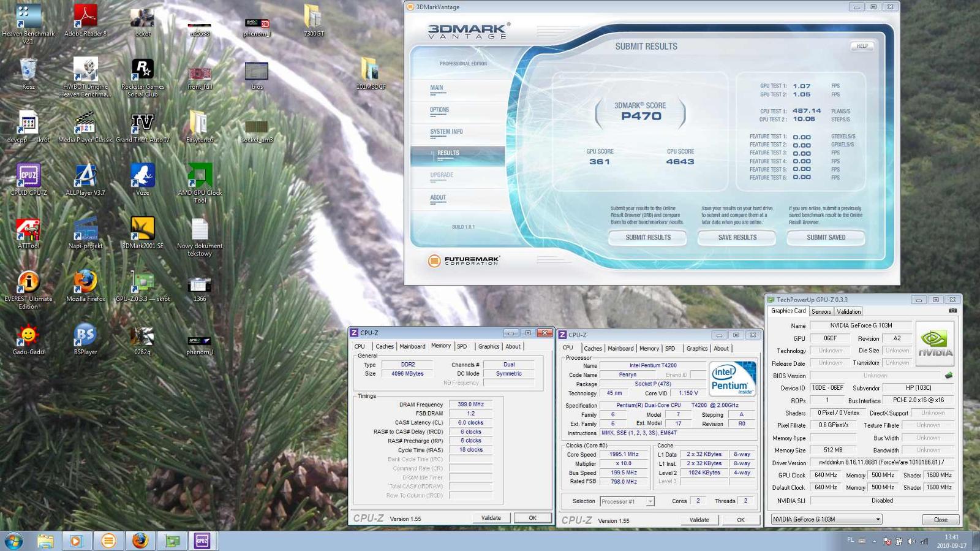Click Validate in left CPU-Z window
The image size is (980, 551).
click(x=491, y=518)
